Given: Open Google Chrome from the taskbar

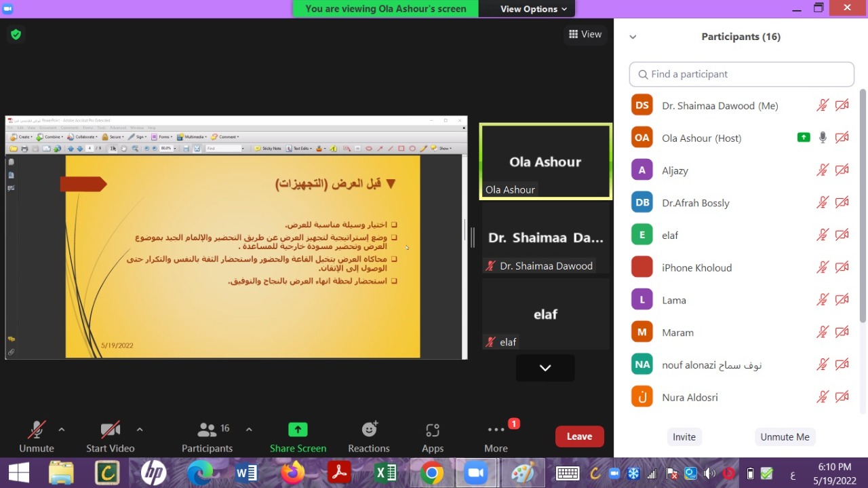Looking at the screenshot, I should tap(431, 472).
